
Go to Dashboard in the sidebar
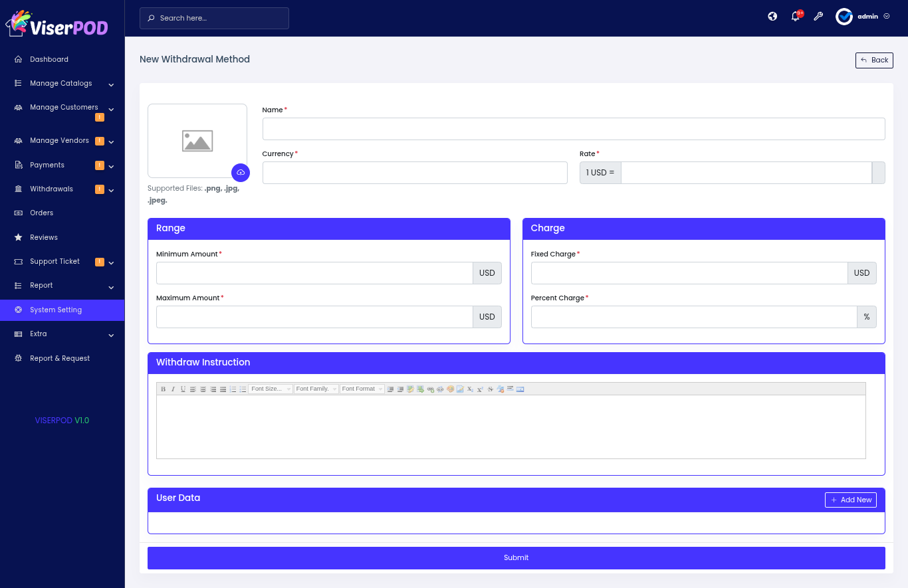tap(49, 60)
